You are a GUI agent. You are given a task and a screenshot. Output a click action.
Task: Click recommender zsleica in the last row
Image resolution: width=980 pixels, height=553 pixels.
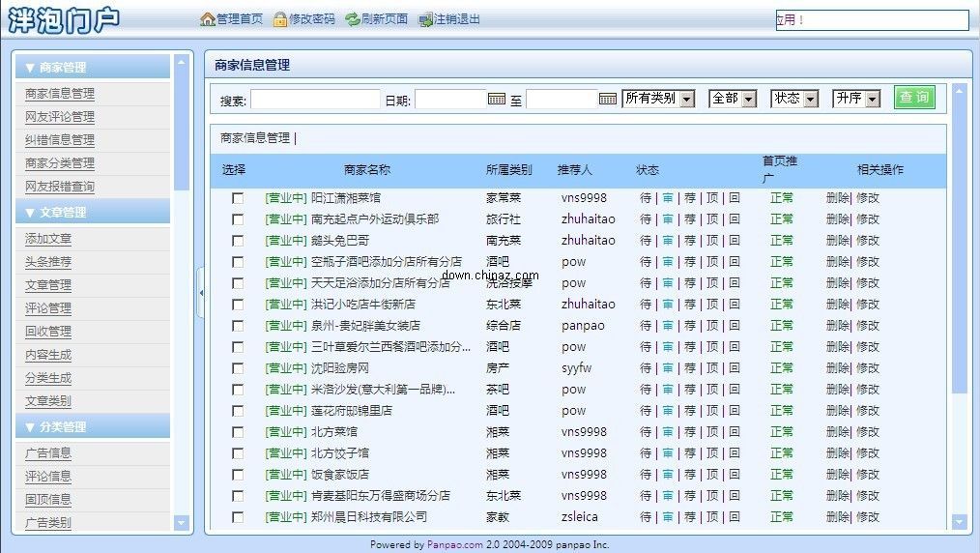[579, 517]
